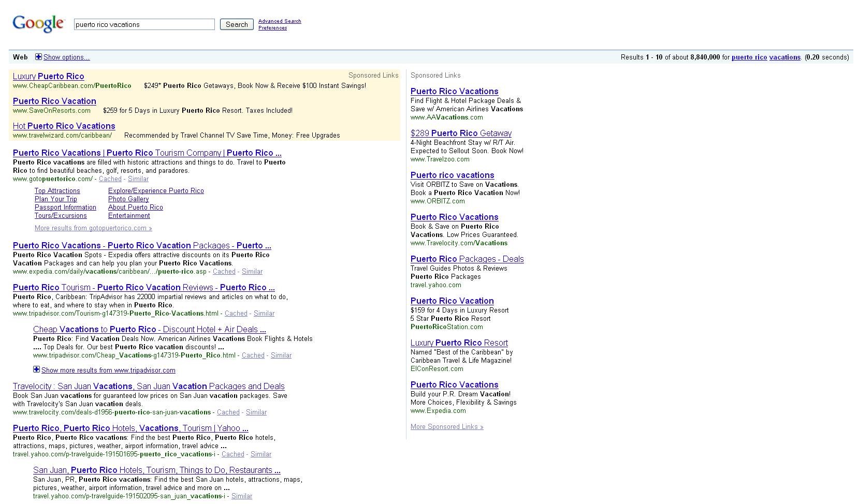The width and height of the screenshot is (858, 504).
Task: Expand Show options plus icon
Action: (38, 57)
